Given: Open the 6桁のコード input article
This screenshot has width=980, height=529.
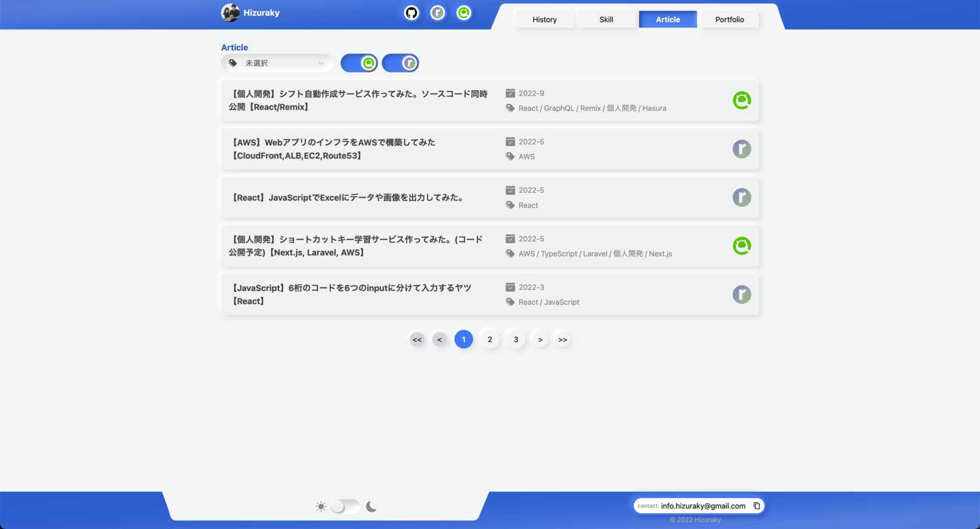Looking at the screenshot, I should [x=490, y=295].
